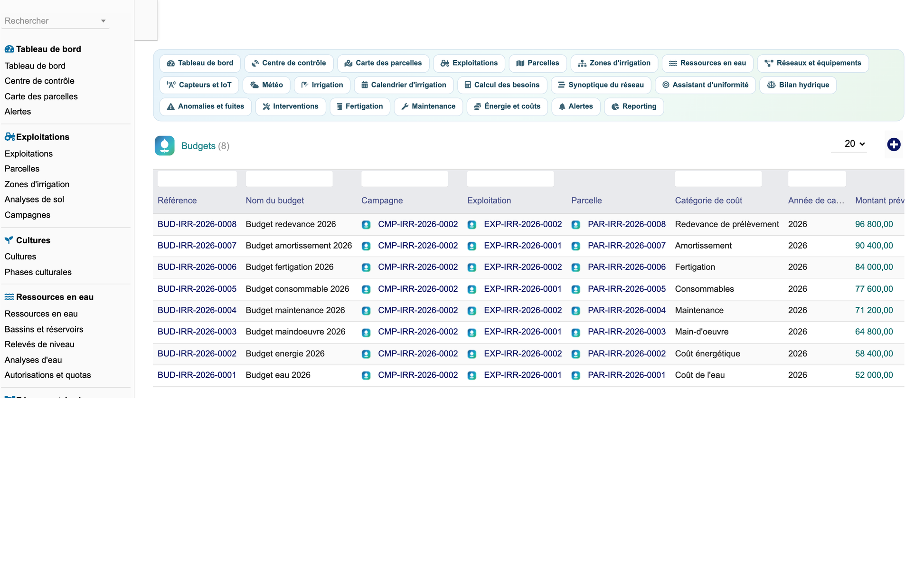Click the Budgets water-drop module icon
Screen dimensions: 924x572
pyautogui.click(x=164, y=146)
